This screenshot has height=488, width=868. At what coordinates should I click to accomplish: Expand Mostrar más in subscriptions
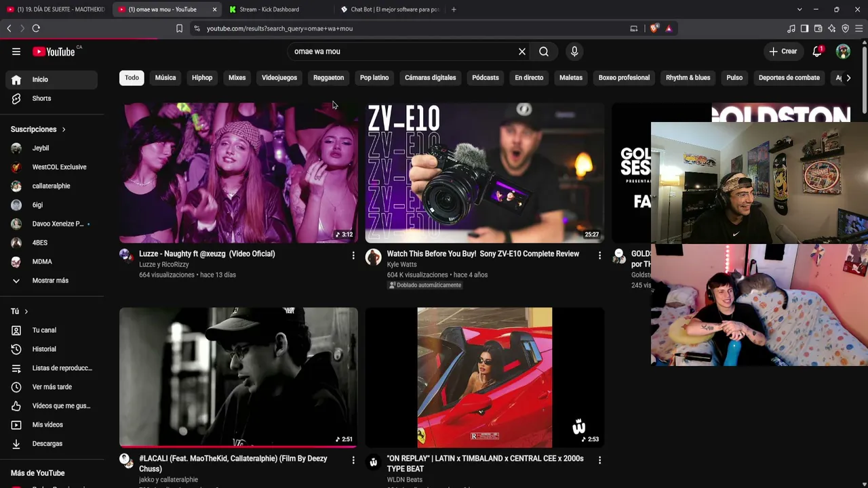pyautogui.click(x=52, y=281)
